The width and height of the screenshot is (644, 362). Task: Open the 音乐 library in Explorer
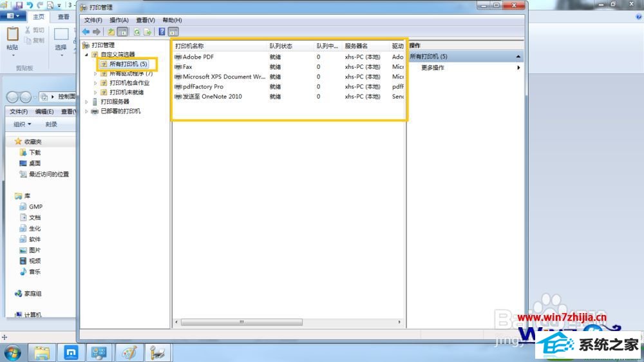point(30,272)
